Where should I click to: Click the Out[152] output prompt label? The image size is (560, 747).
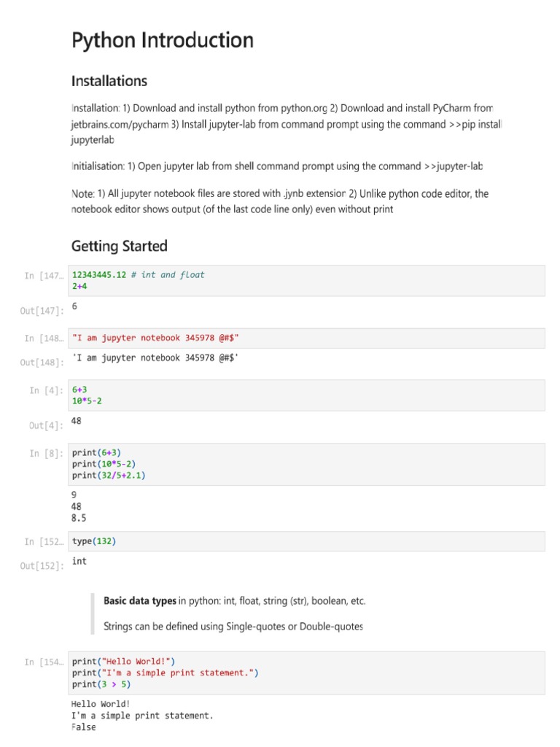coord(42,566)
